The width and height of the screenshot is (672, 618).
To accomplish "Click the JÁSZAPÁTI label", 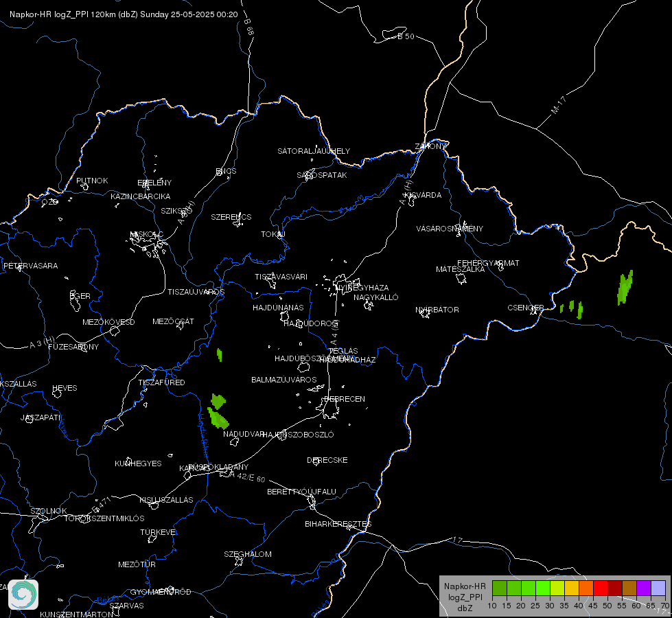I will pyautogui.click(x=40, y=417).
